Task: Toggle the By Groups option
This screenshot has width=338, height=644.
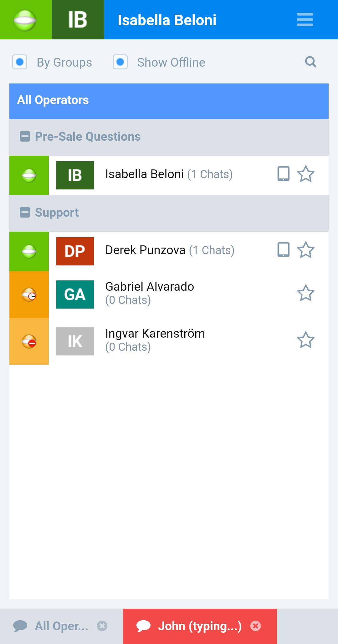Action: click(x=20, y=62)
